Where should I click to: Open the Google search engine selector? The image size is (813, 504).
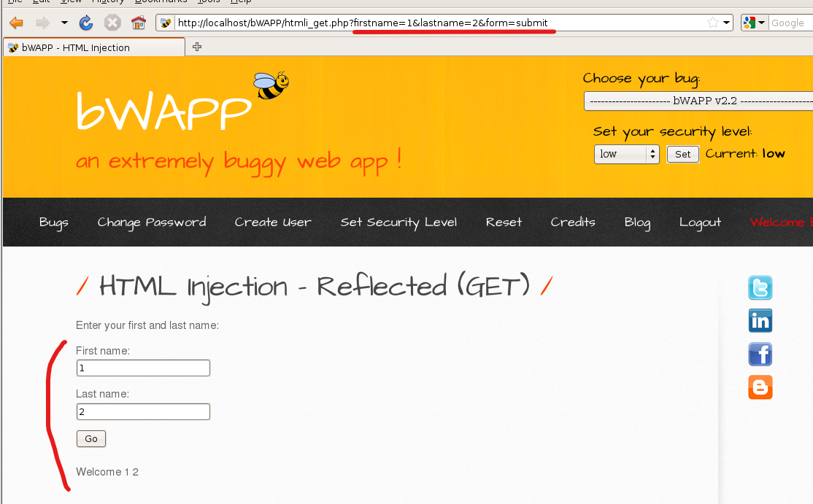[x=755, y=23]
